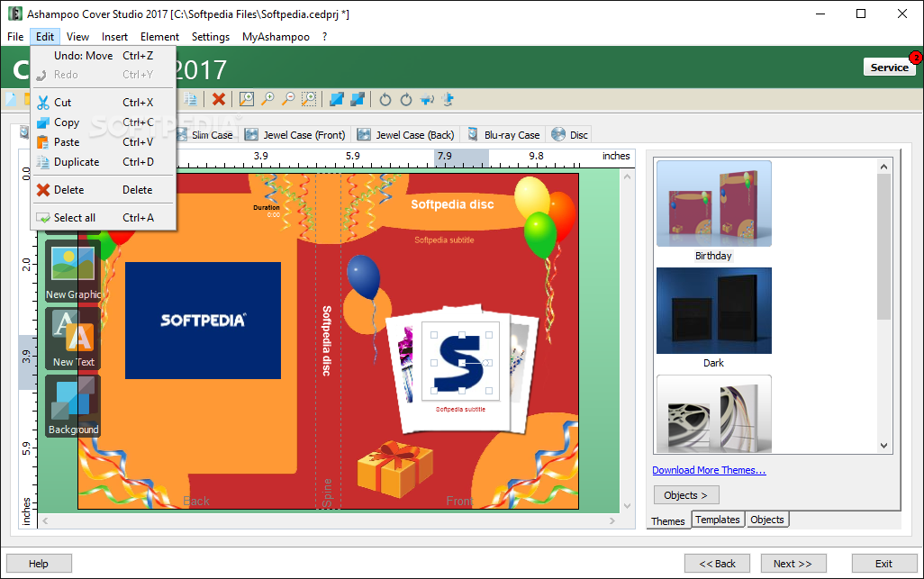Click the red X delete toolbar icon
Screen dimensions: 924x579
[219, 99]
